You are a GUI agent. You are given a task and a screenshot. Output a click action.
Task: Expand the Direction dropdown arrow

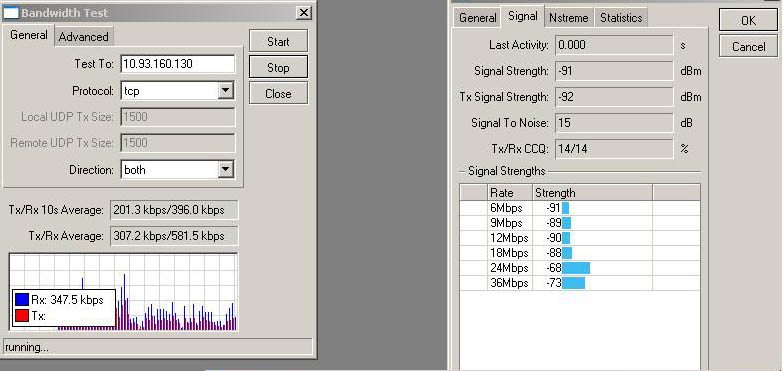(x=226, y=169)
